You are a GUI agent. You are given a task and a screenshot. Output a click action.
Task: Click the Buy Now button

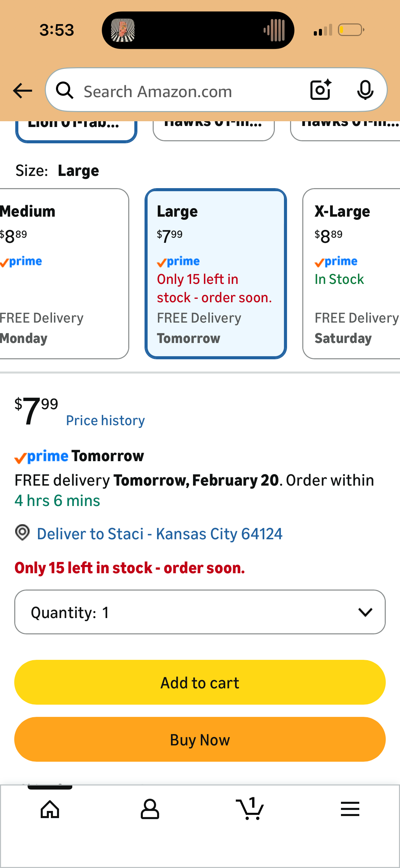200,739
